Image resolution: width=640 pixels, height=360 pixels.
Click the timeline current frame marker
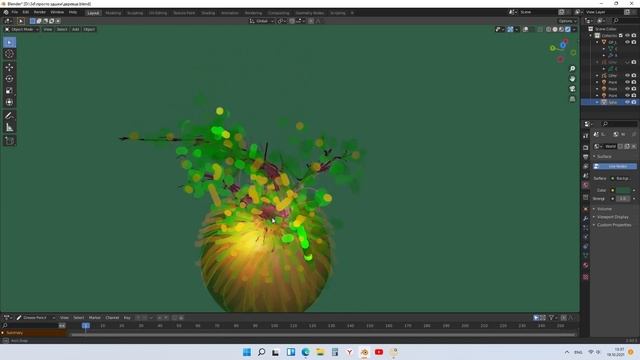click(x=86, y=326)
